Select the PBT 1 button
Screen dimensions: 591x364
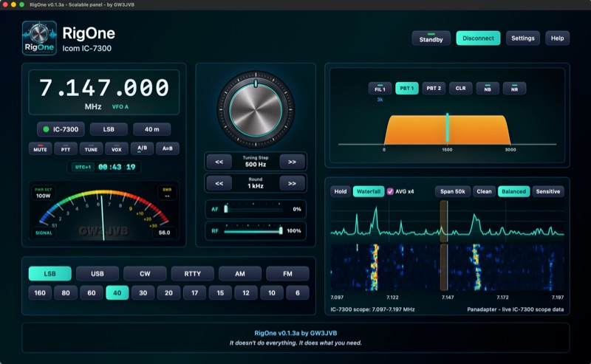point(407,89)
